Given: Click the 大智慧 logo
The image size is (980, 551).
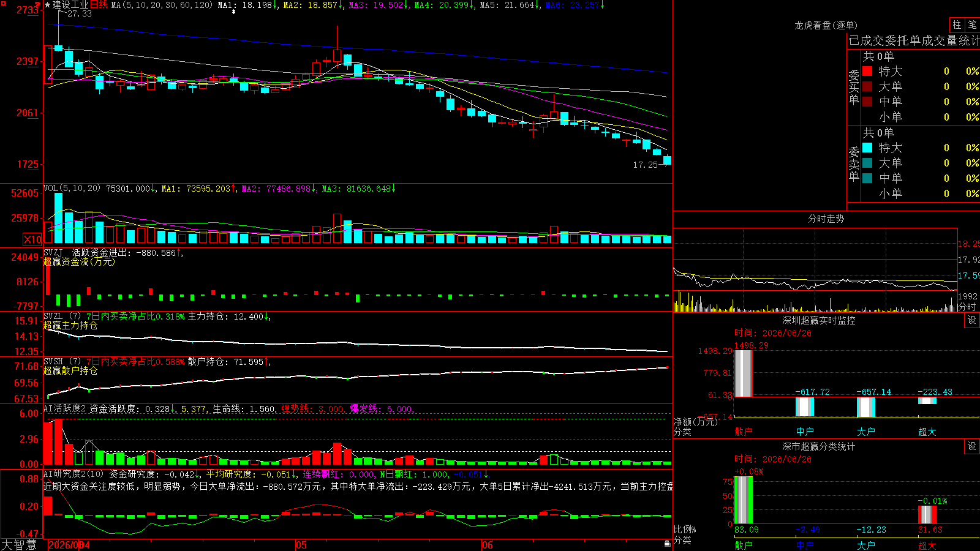Looking at the screenshot, I should tap(18, 545).
